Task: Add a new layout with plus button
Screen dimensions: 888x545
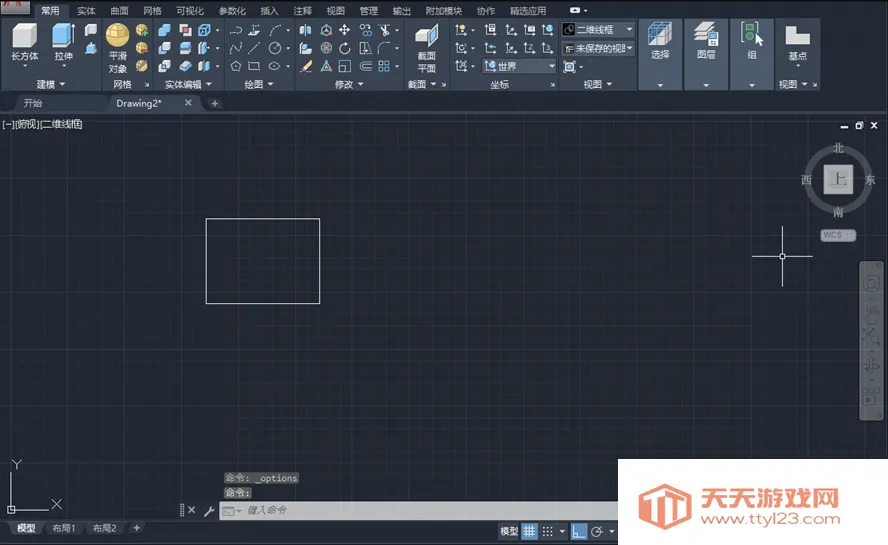Action: [x=136, y=528]
